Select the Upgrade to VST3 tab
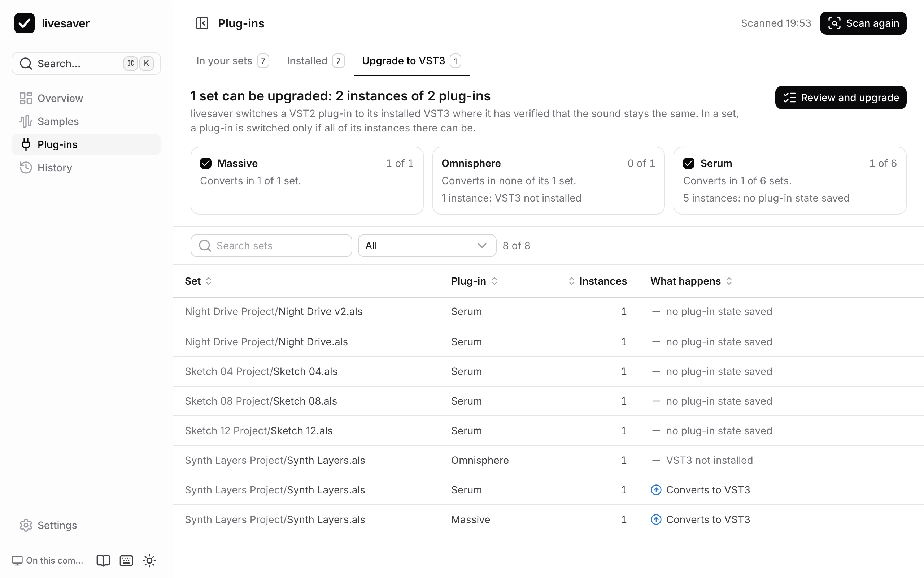 (411, 61)
